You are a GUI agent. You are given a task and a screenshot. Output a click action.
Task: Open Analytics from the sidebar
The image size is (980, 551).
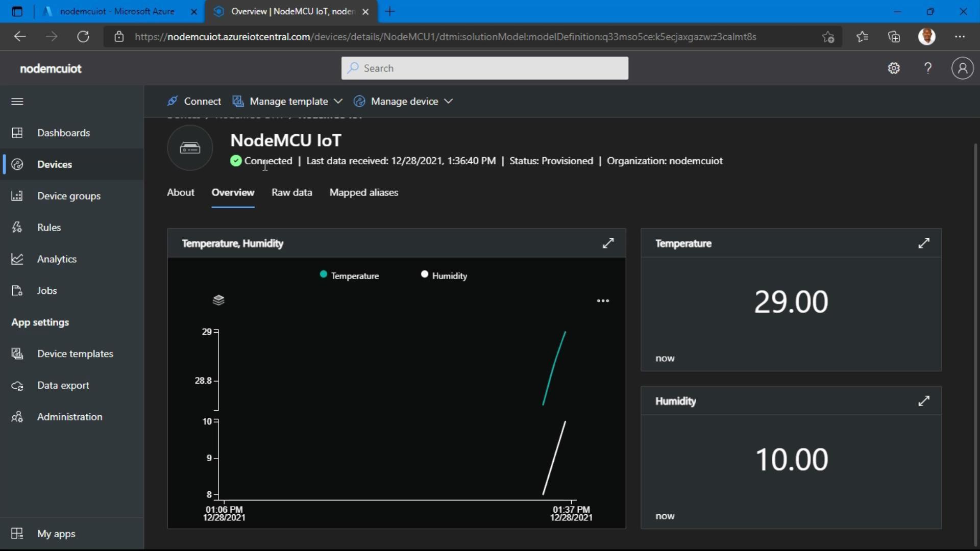(57, 259)
